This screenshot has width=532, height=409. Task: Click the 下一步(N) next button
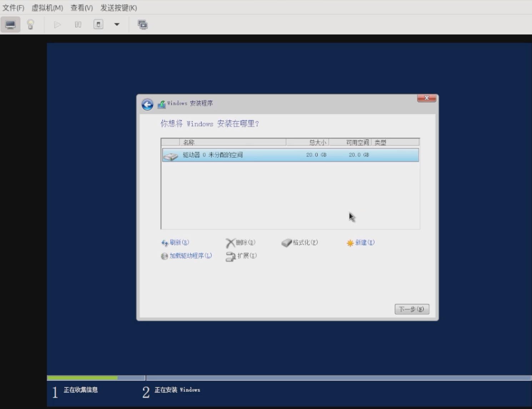[412, 309]
